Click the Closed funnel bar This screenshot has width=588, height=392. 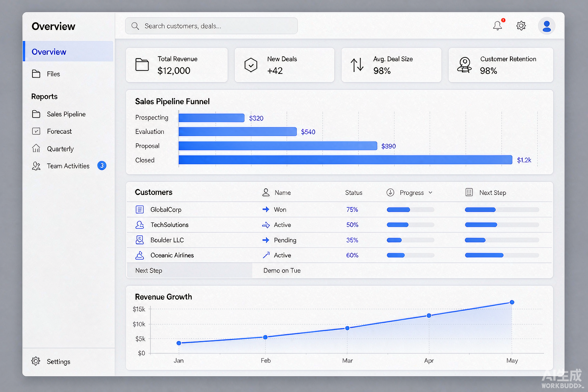tap(345, 160)
